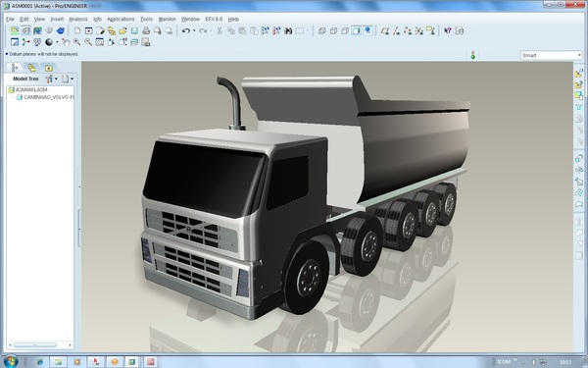Click the view manager icon after layers
Screen dimensions: 588x368
145,42
